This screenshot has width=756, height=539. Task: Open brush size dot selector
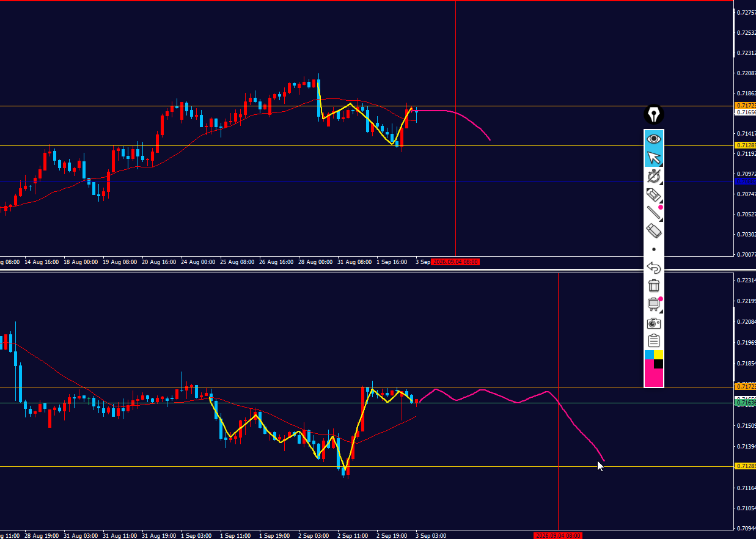click(654, 249)
